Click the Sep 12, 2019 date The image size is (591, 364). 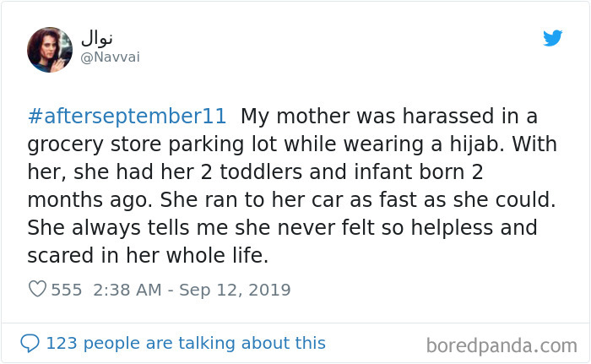point(240,290)
